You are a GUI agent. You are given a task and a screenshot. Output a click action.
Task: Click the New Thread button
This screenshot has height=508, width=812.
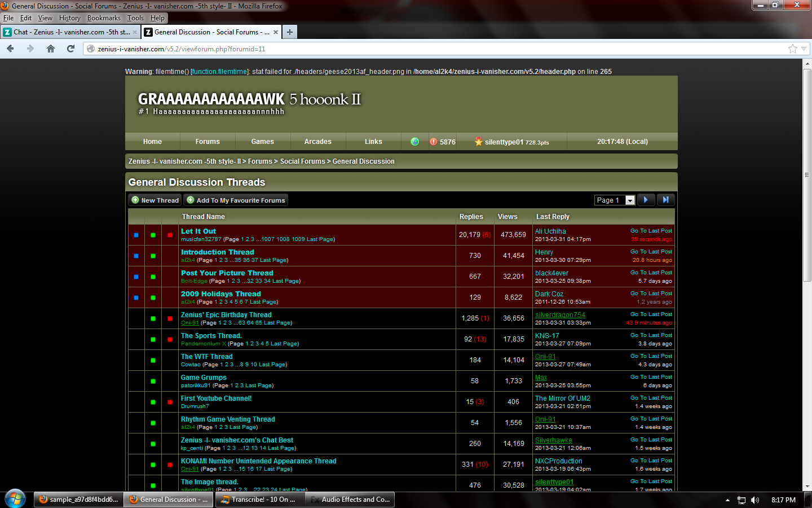click(155, 200)
